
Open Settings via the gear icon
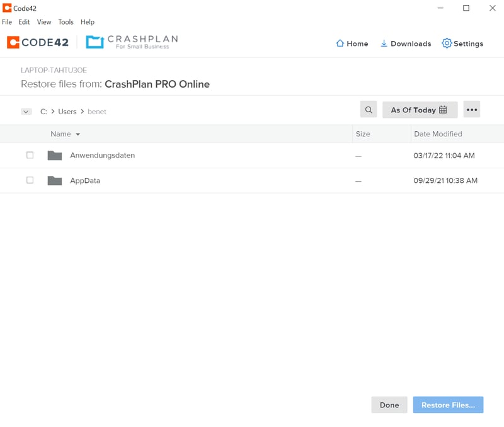[447, 44]
